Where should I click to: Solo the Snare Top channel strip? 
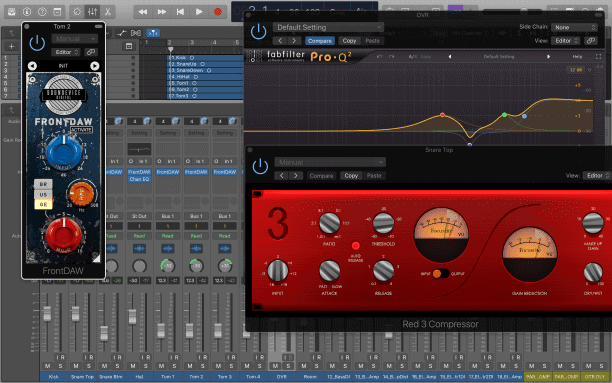[x=89, y=366]
